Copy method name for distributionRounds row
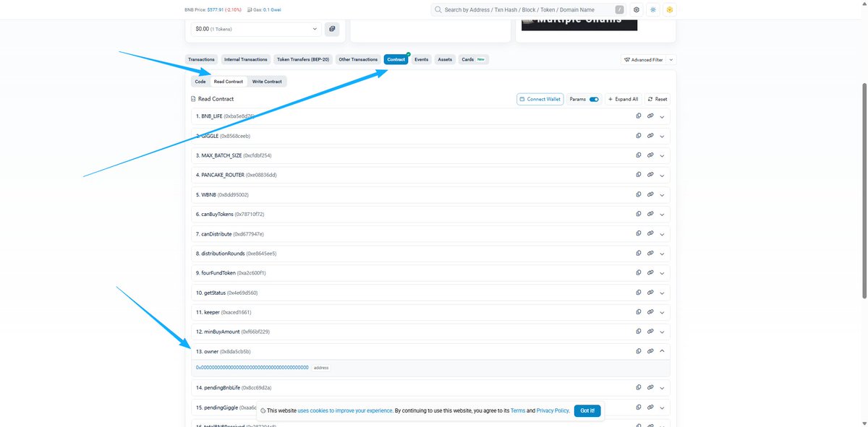This screenshot has height=427, width=868. click(x=638, y=253)
